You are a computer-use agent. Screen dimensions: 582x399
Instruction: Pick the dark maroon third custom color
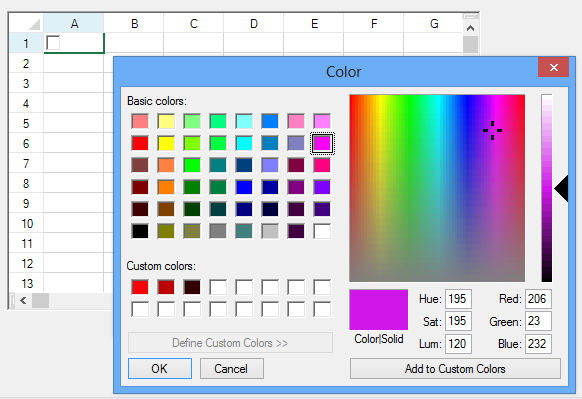[x=192, y=287]
